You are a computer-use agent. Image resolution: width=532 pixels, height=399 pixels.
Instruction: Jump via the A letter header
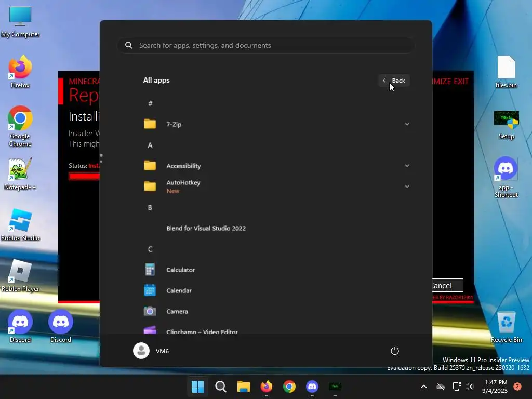(150, 145)
